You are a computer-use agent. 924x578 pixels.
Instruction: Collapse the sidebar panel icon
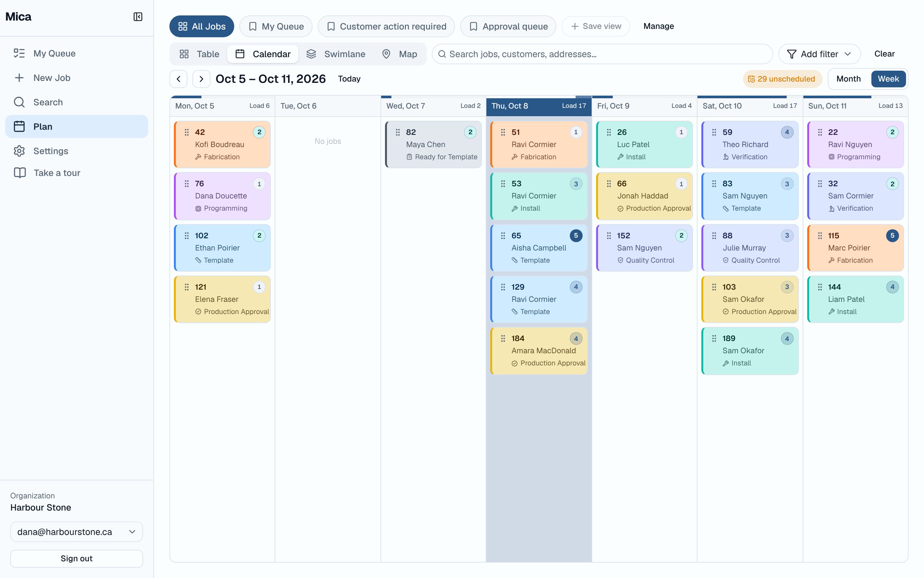(138, 17)
